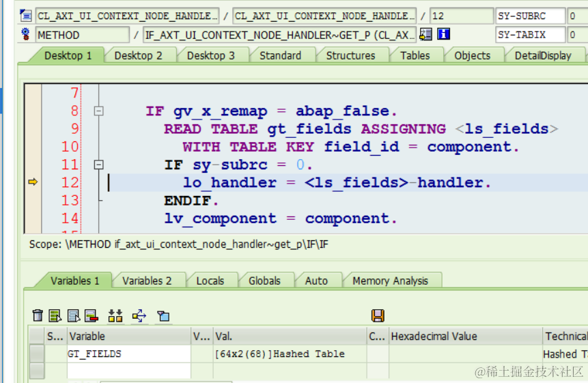Collapse the IF block at line 11

coord(98,165)
